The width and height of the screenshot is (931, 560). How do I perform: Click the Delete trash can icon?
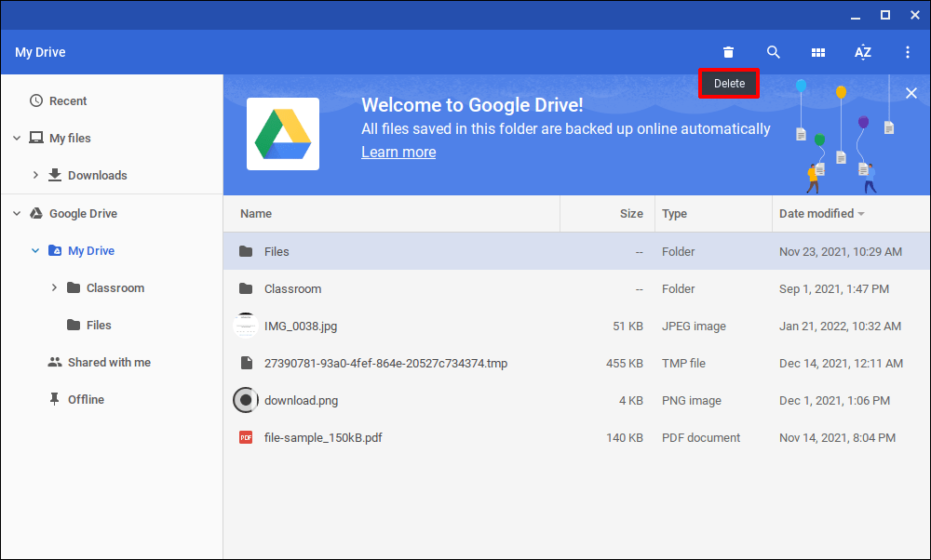[x=729, y=52]
